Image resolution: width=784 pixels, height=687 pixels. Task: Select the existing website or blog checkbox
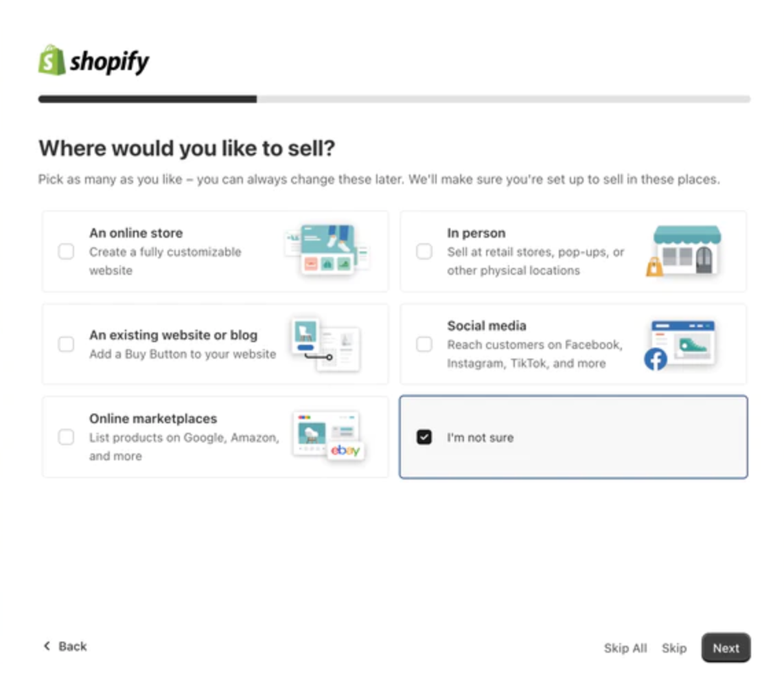[66, 344]
